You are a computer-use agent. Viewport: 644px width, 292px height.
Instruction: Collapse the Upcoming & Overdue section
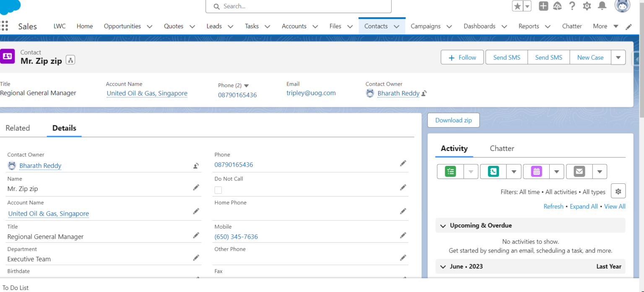coord(443,225)
